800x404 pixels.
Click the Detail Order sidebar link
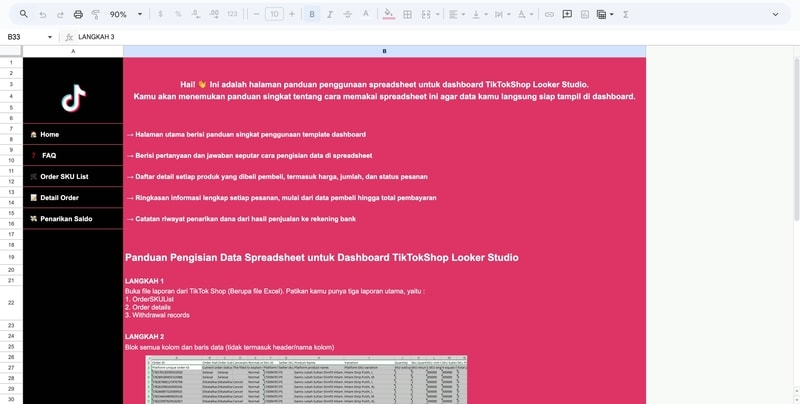coord(59,197)
